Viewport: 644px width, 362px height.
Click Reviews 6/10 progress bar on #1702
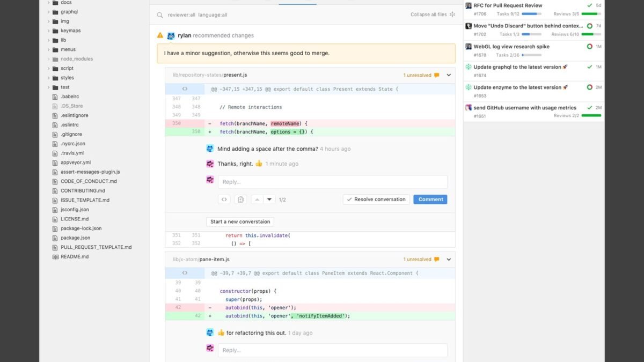coord(591,34)
